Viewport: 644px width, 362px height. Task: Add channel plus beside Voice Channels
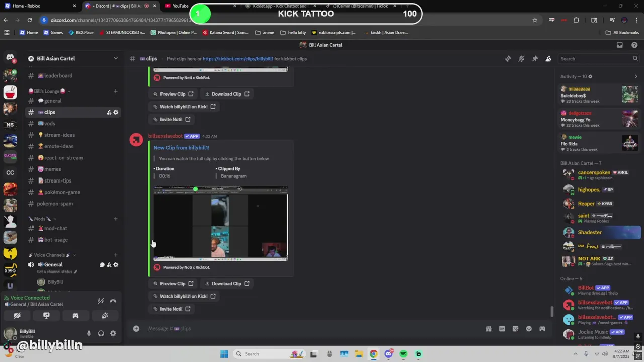(x=115, y=255)
